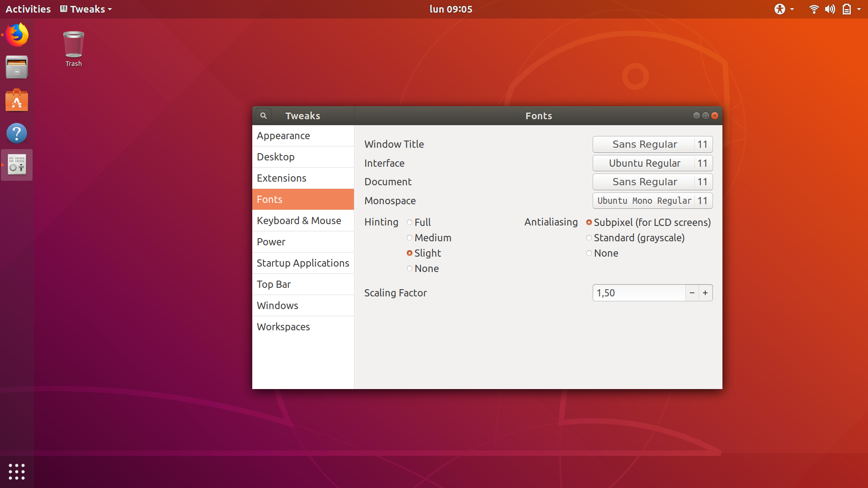Viewport: 868px width, 488px height.
Task: Open Firefox from the dock
Action: tap(17, 35)
